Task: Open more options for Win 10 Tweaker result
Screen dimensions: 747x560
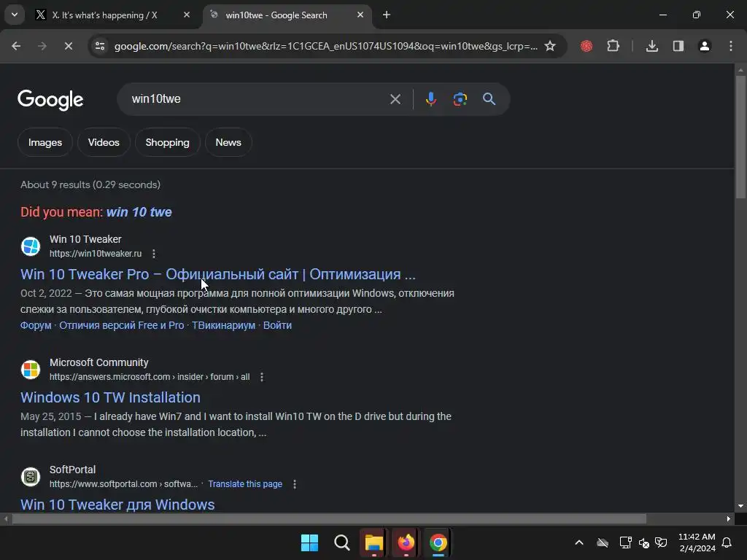Action: click(154, 254)
